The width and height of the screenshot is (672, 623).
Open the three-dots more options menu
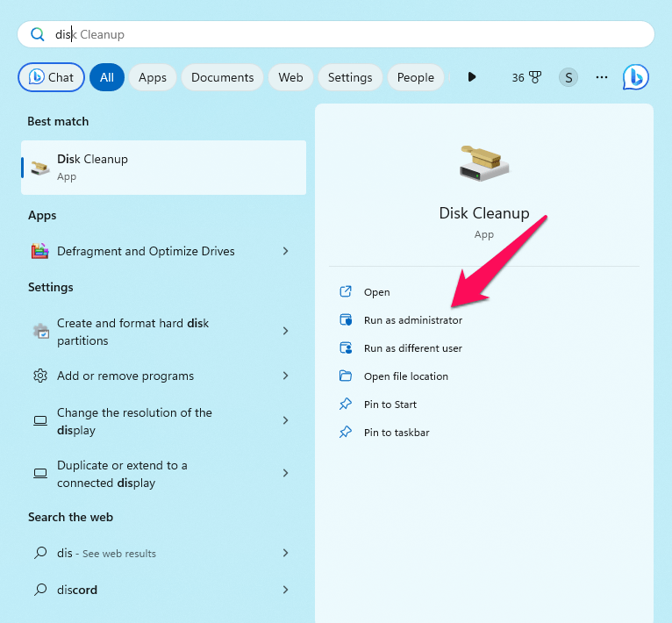pyautogui.click(x=602, y=77)
